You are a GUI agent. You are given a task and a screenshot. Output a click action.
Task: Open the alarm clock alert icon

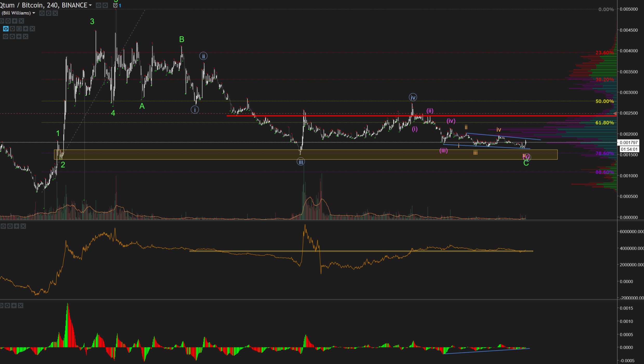coord(115,5)
